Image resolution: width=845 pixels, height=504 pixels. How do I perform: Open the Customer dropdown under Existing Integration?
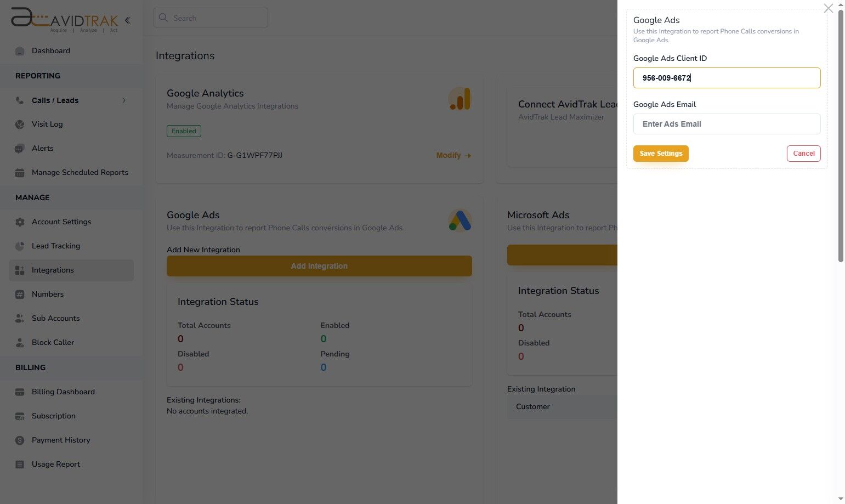565,406
